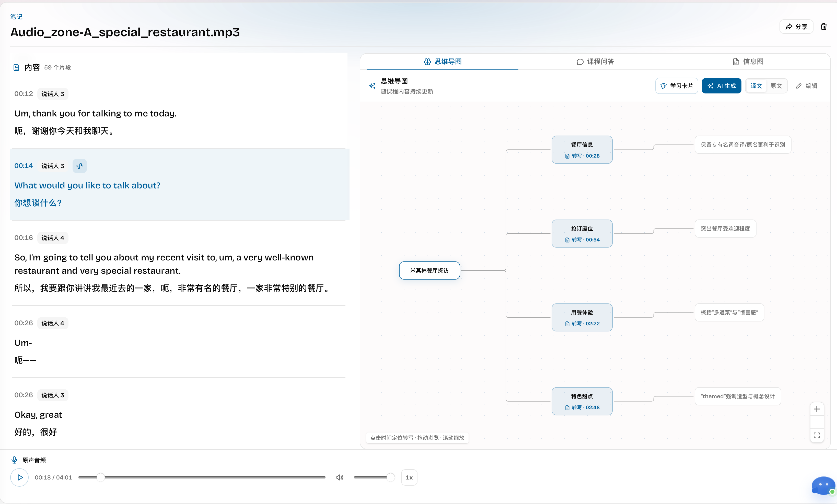Viewport: 837px width, 504px height.
Task: Click the fit-to-screen icon on the mind map
Action: pos(817,435)
